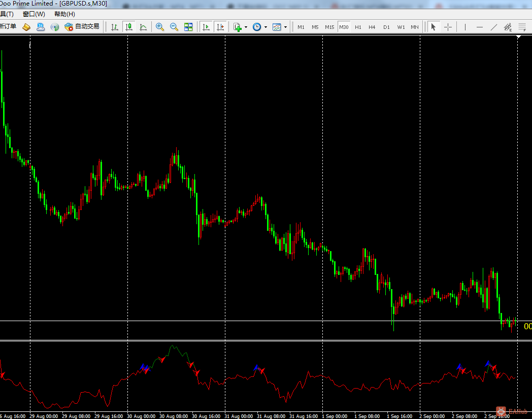Open the Signals broadcast icon

click(55, 27)
